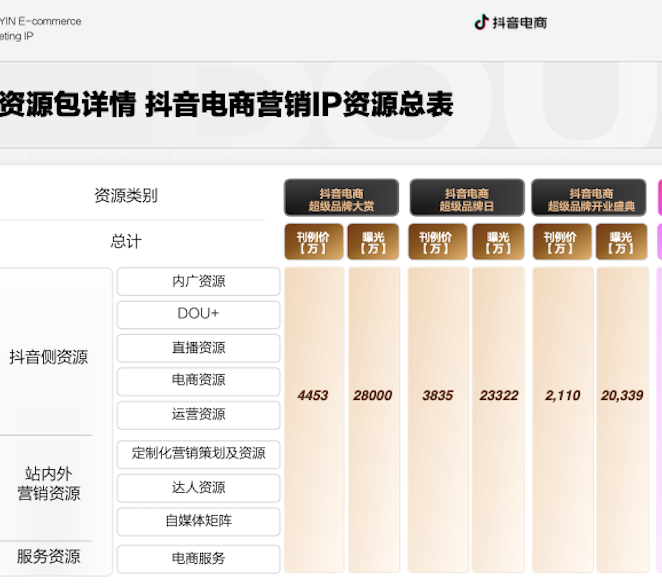
Task: Select the 自媒体矩阵 box
Action: 198,521
